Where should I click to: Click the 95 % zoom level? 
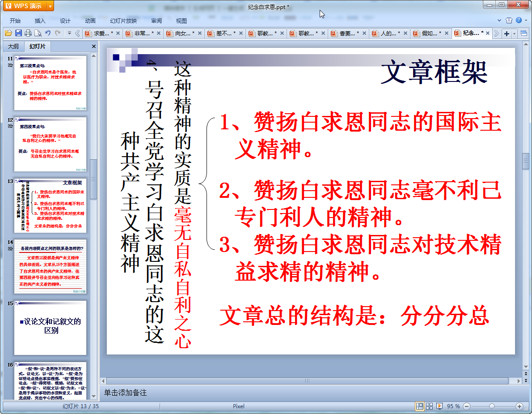tap(453, 406)
